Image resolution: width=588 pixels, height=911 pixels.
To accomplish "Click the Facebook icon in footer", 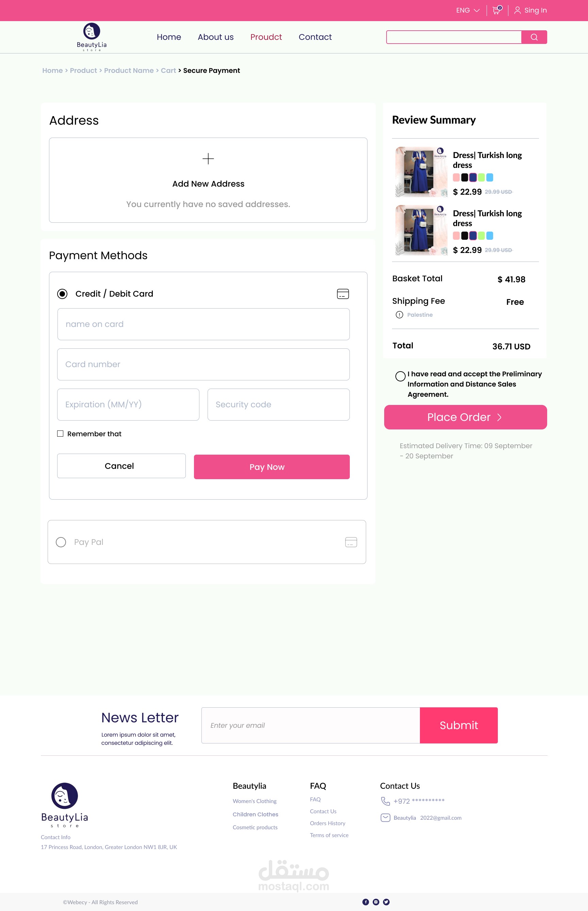I will pyautogui.click(x=365, y=902).
